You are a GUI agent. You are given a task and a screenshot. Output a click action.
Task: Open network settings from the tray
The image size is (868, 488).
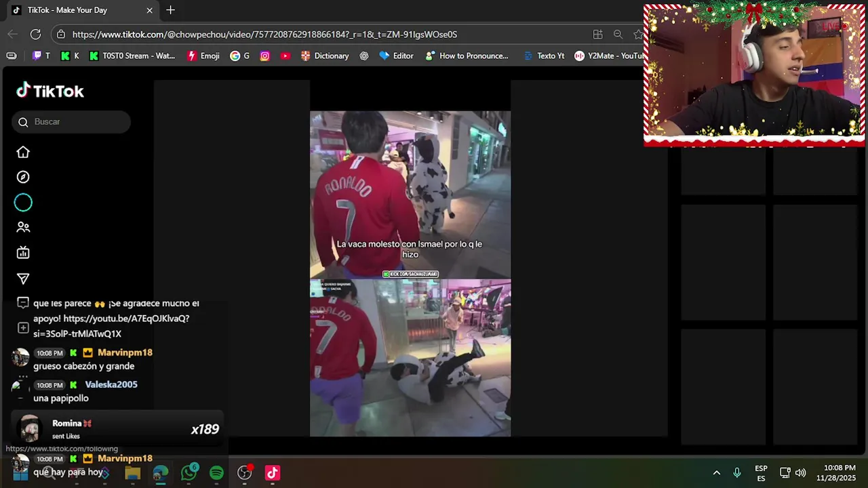pyautogui.click(x=785, y=472)
